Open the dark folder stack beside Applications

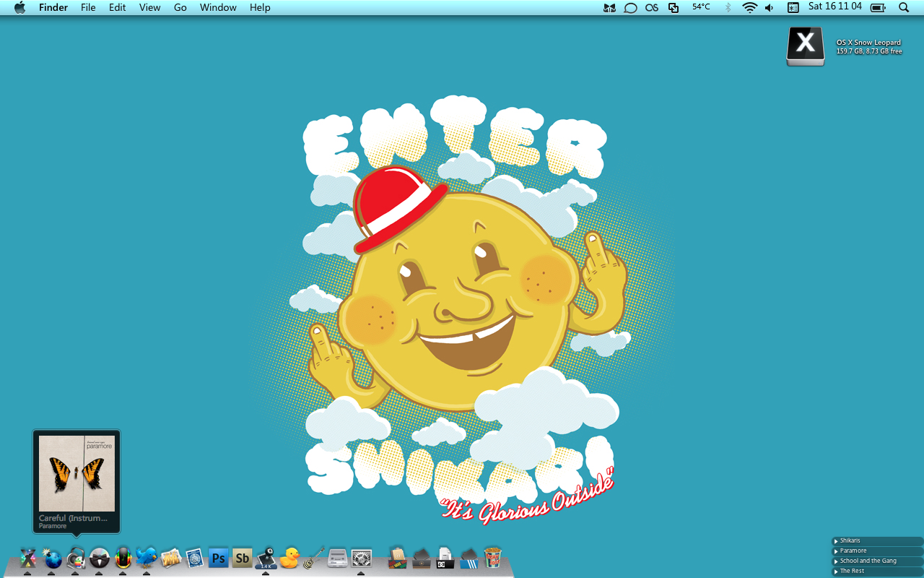click(422, 558)
